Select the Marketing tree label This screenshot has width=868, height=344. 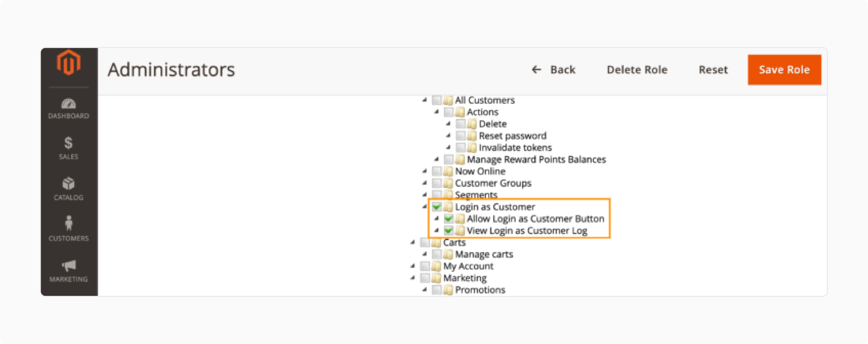pyautogui.click(x=465, y=278)
